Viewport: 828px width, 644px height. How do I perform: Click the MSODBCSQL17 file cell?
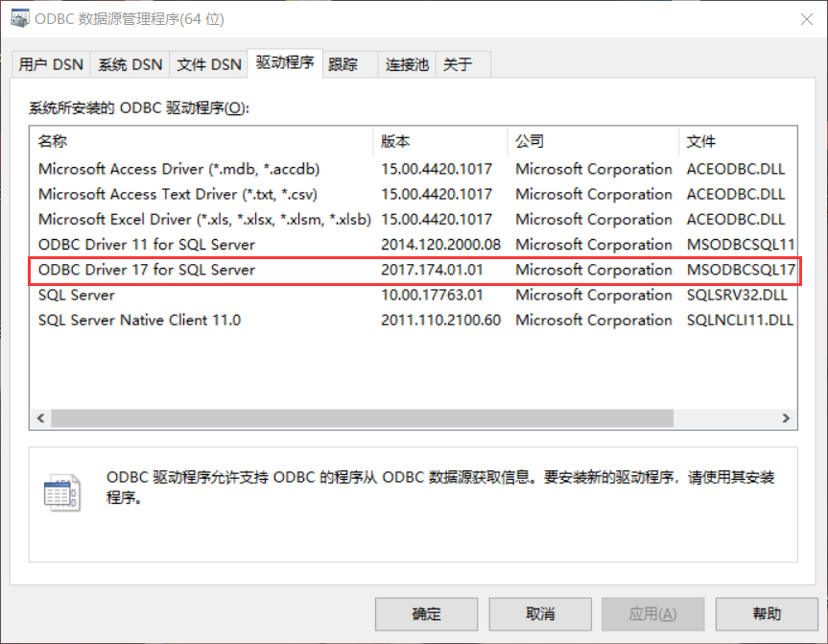coord(741,270)
